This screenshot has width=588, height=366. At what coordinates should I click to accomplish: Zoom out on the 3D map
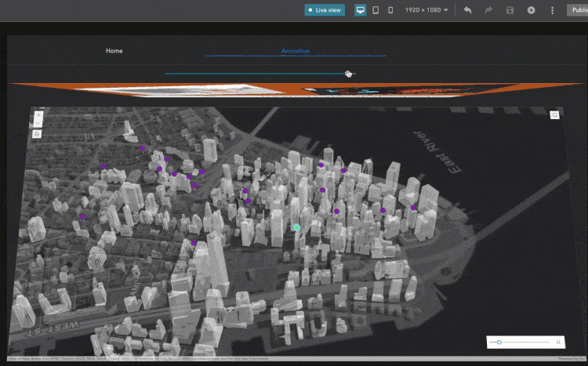coord(38,123)
